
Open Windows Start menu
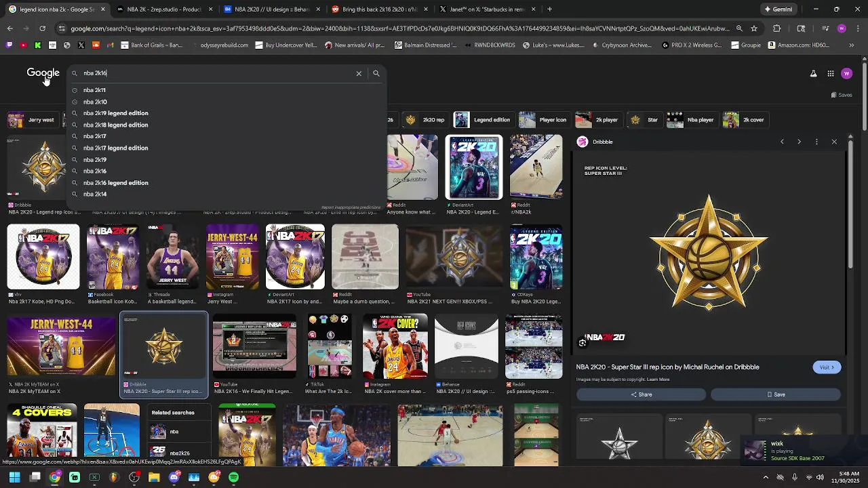click(15, 477)
